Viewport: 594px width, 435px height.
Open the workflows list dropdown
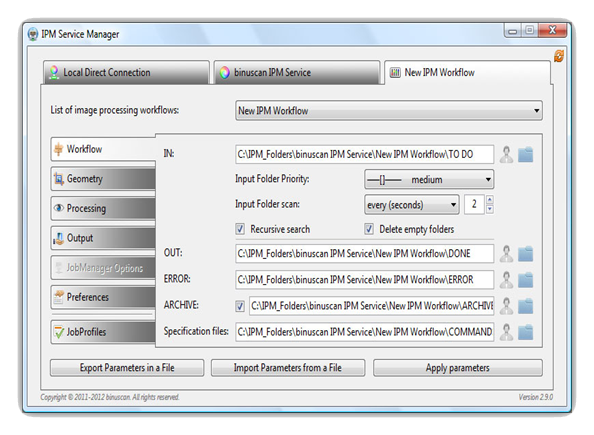[389, 111]
